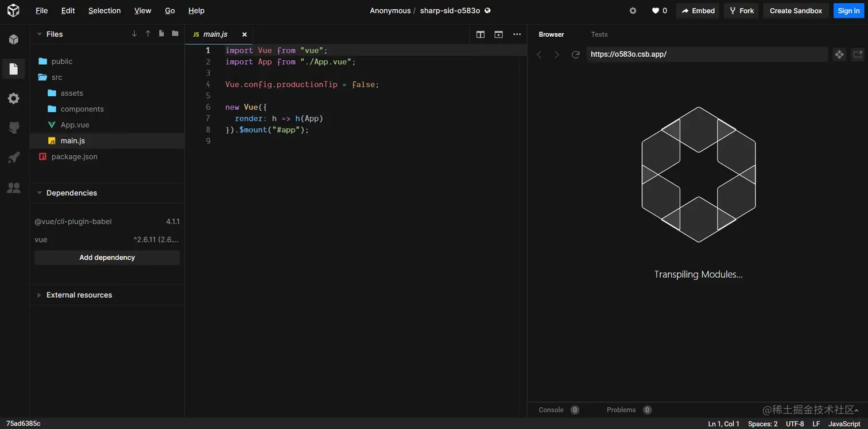Open the Deployment rocket sidebar icon
Viewport: 868px width, 429px height.
[13, 158]
